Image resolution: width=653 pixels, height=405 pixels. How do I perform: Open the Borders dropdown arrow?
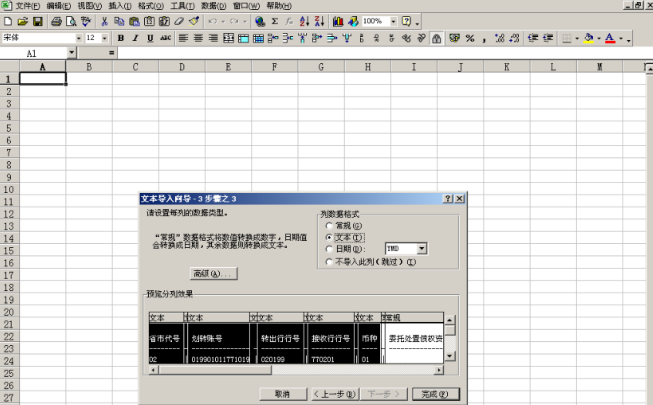point(577,38)
